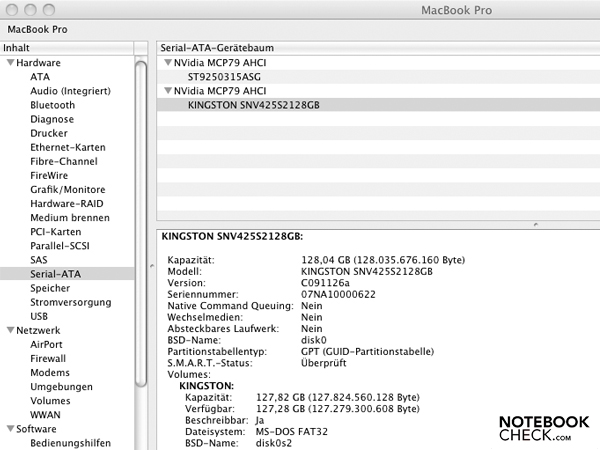
Task: Click serial number value 07NA10000622
Action: pyautogui.click(x=338, y=294)
